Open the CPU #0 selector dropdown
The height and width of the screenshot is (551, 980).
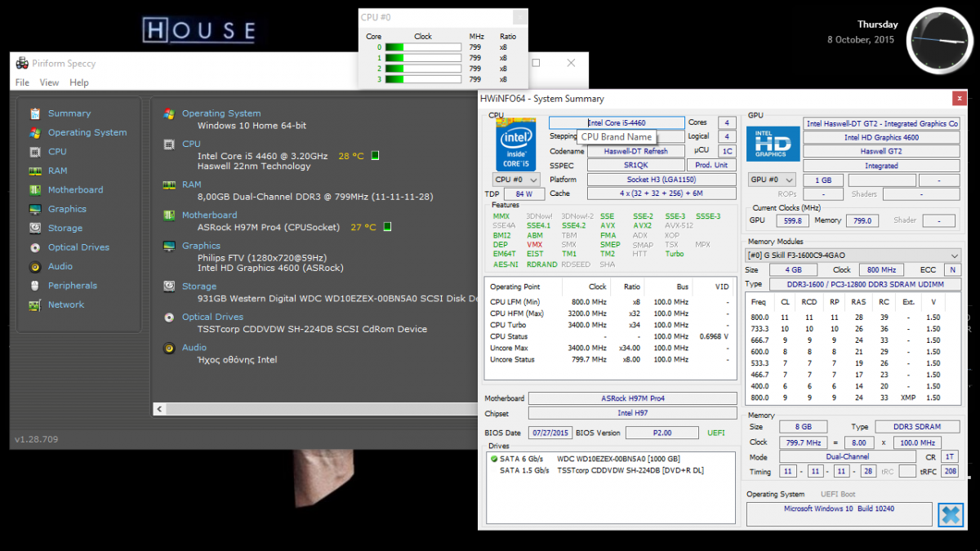(x=516, y=180)
